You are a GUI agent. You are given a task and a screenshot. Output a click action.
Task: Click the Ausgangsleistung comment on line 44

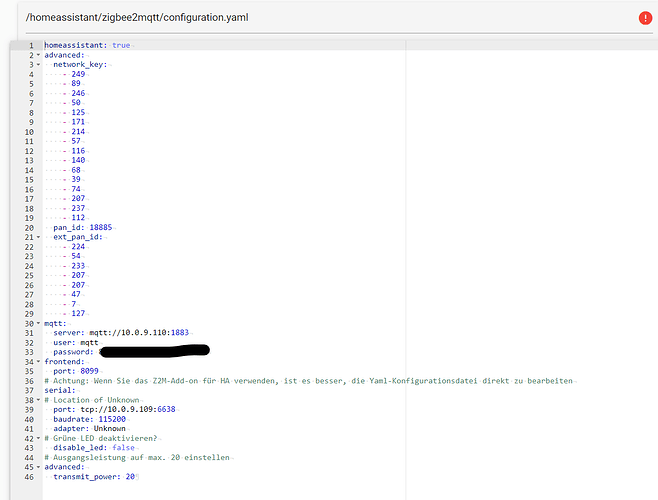click(x=137, y=458)
